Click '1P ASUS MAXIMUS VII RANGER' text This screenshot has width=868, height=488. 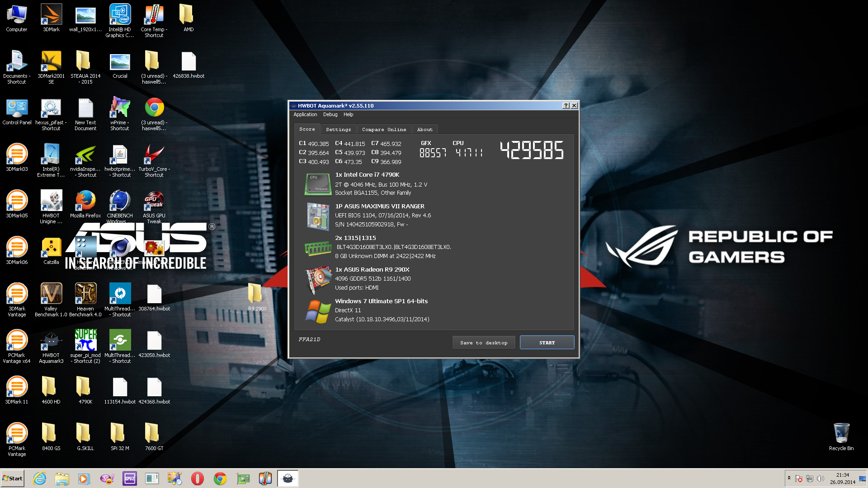tap(380, 206)
